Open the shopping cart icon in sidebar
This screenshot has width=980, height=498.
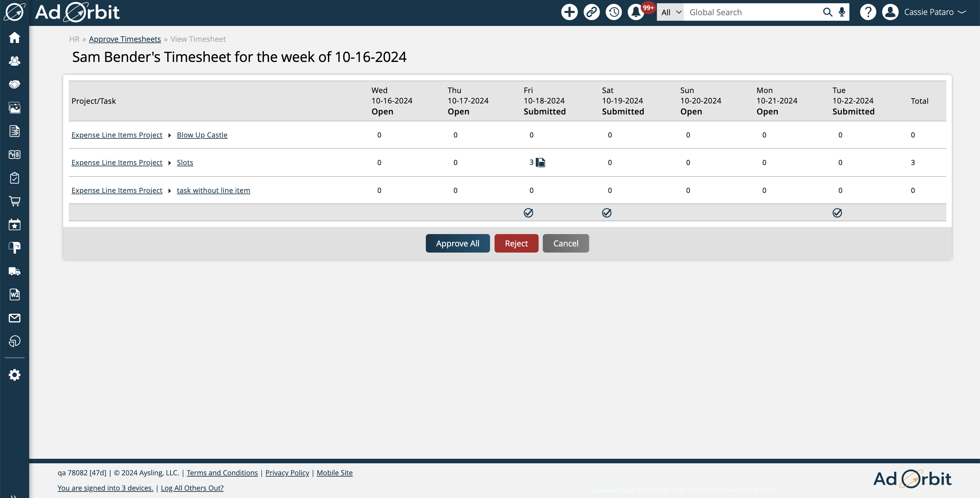pyautogui.click(x=15, y=201)
